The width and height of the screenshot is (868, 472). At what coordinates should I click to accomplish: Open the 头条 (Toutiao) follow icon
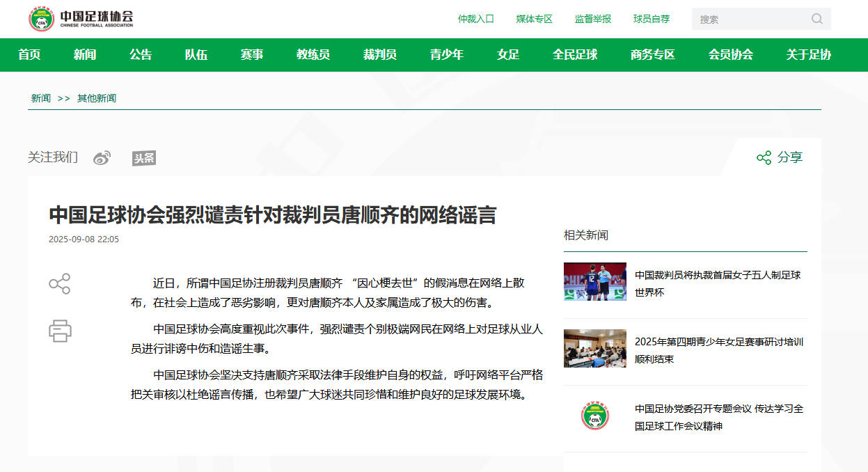click(x=143, y=157)
